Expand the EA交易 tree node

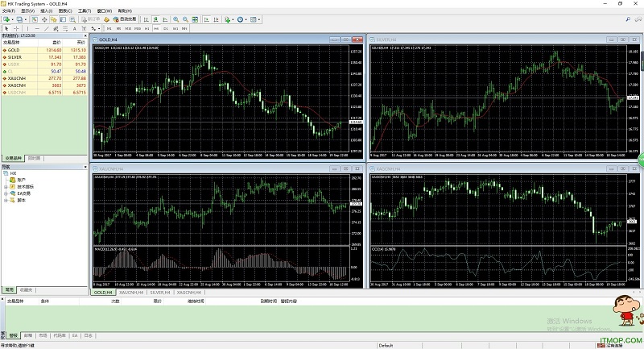tap(6, 193)
